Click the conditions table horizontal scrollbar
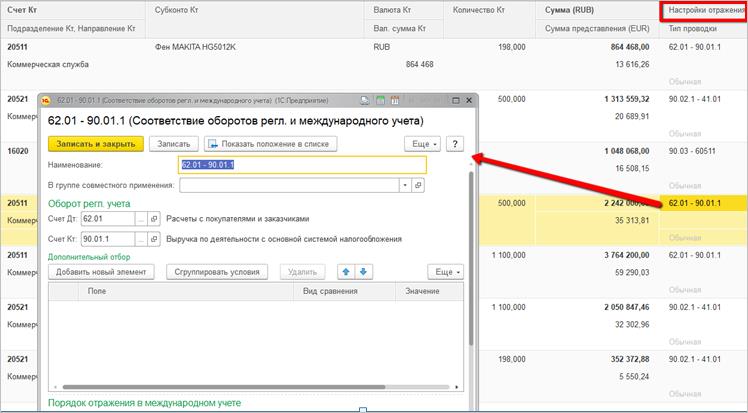The image size is (748, 413). (224, 387)
